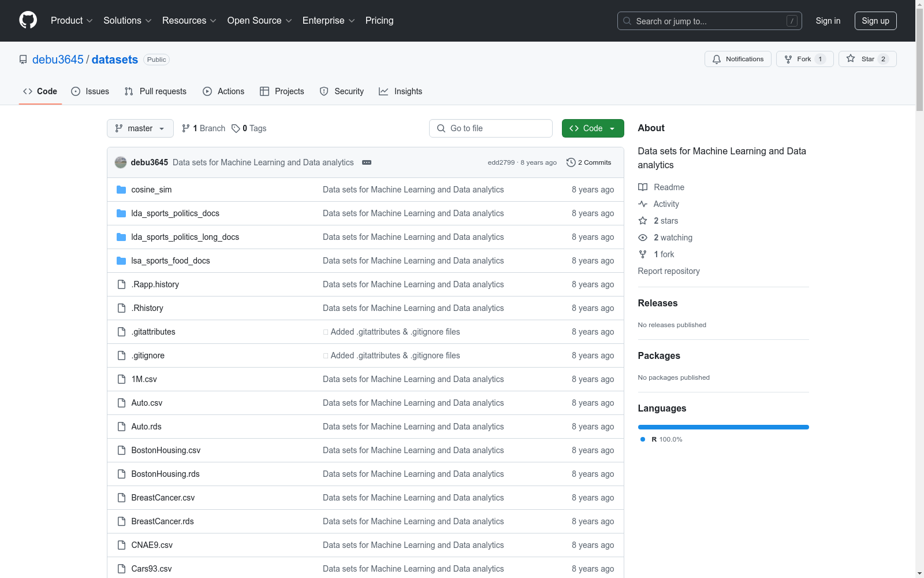This screenshot has width=924, height=578.
Task: Click the history clock icon near Commits
Action: [571, 162]
